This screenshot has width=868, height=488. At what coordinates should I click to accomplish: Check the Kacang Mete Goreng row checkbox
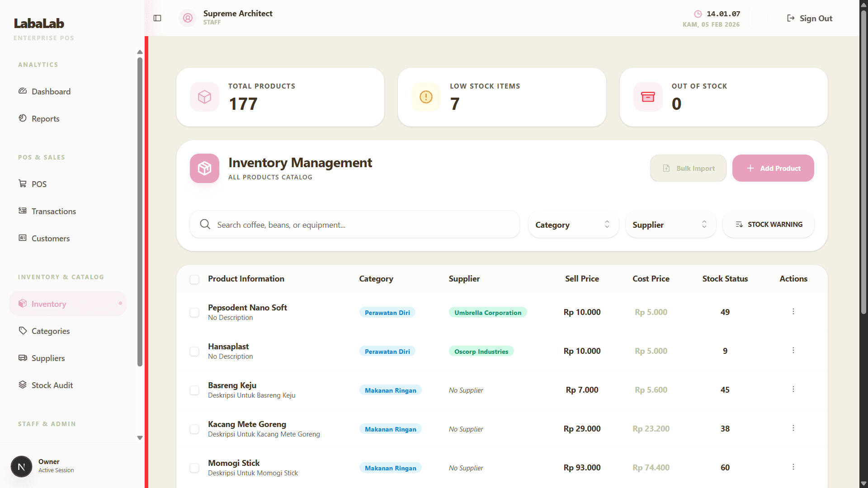pos(194,429)
